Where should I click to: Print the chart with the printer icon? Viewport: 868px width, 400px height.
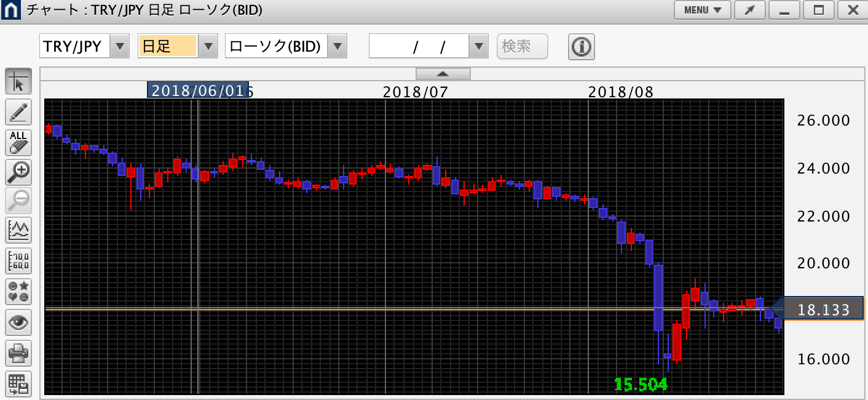pyautogui.click(x=18, y=353)
